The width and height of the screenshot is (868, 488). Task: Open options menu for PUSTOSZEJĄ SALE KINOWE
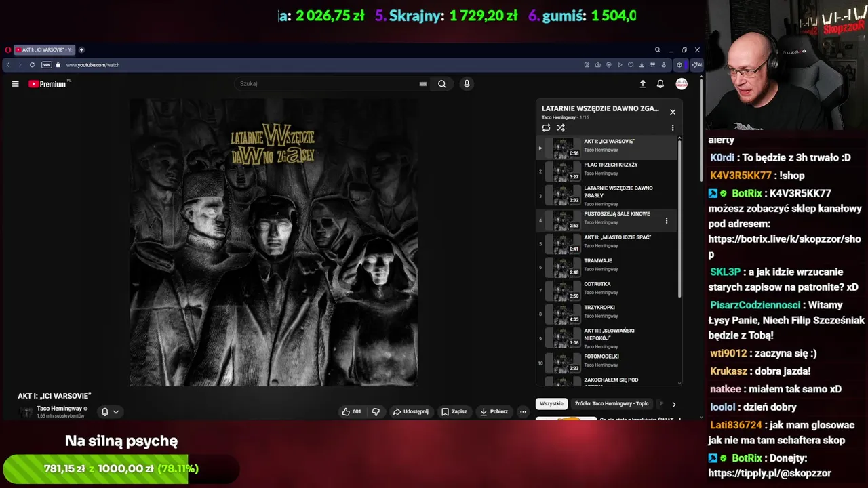(667, 220)
